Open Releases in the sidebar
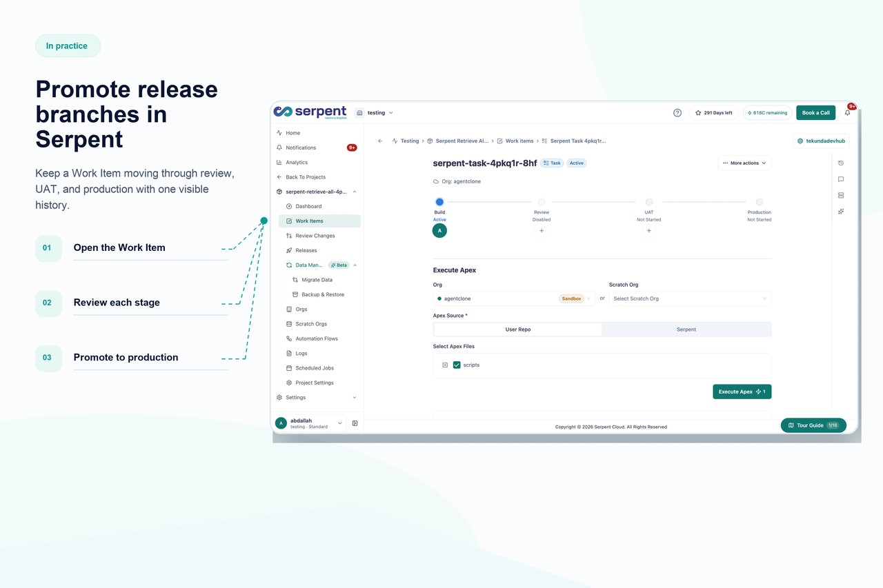Screen dimensions: 883x588 [320, 250]
